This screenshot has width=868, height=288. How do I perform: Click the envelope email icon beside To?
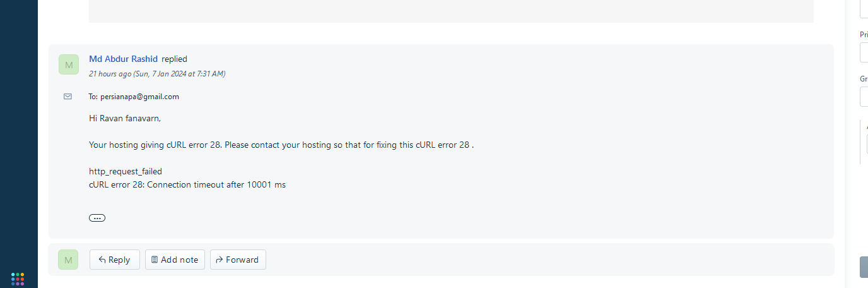point(67,97)
